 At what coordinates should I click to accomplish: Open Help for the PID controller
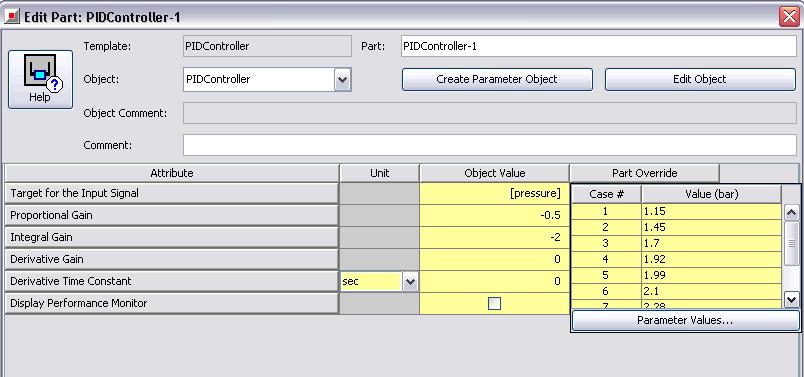click(x=41, y=79)
